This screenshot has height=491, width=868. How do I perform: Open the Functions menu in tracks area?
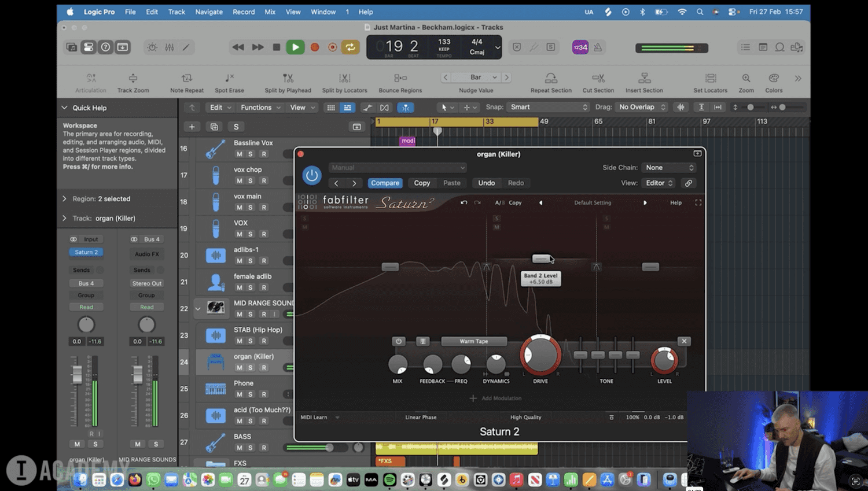coord(260,108)
